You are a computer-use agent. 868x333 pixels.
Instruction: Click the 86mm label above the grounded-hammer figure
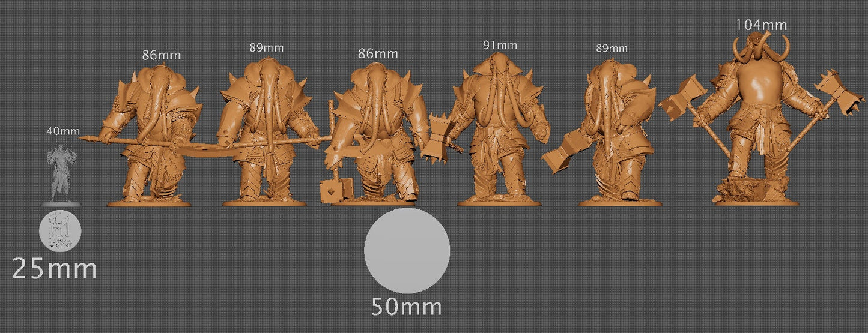tap(378, 53)
